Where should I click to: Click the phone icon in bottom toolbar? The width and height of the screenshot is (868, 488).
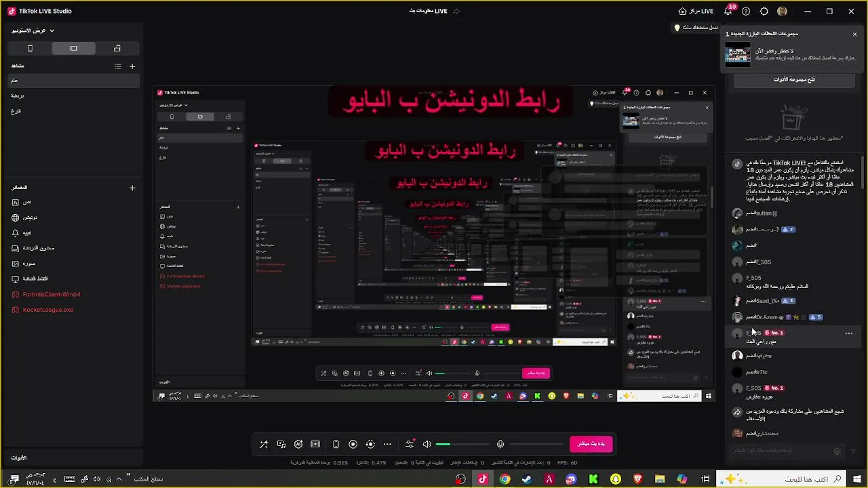(x=336, y=444)
